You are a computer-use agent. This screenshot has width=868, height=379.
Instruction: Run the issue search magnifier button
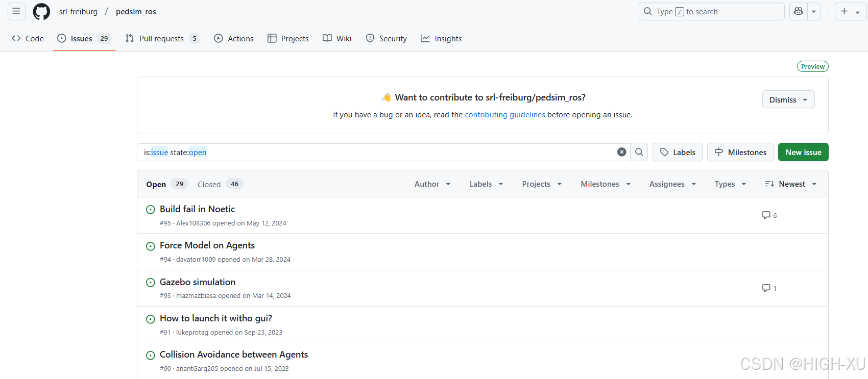[639, 152]
